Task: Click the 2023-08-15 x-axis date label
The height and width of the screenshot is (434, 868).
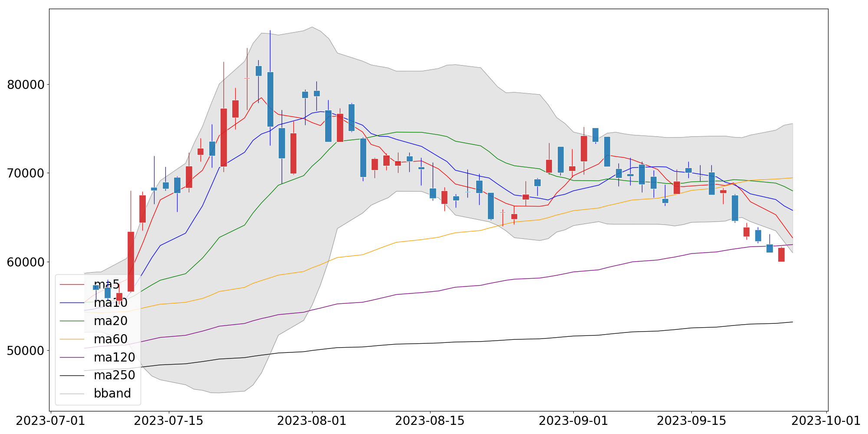Action: click(430, 421)
